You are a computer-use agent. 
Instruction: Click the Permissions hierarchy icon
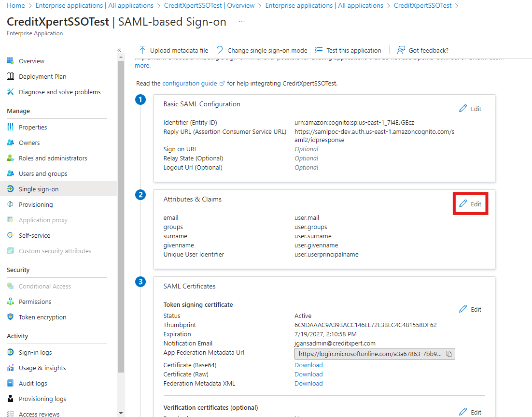(x=11, y=302)
